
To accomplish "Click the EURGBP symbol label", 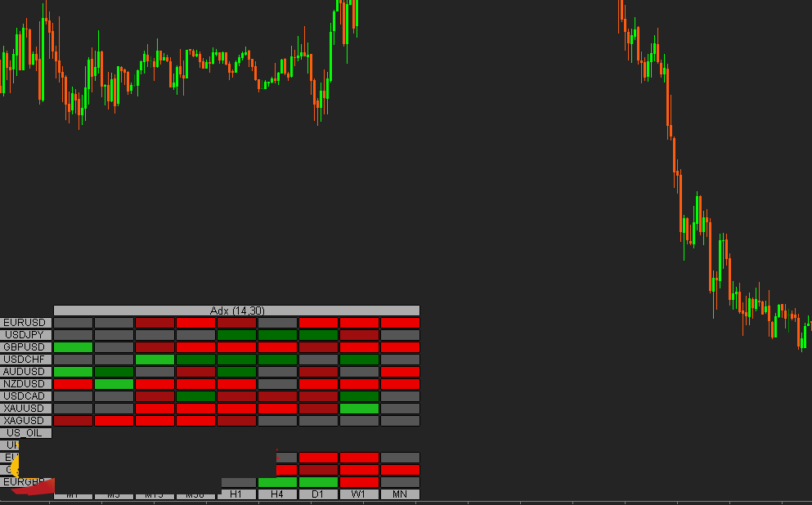I will (x=26, y=482).
